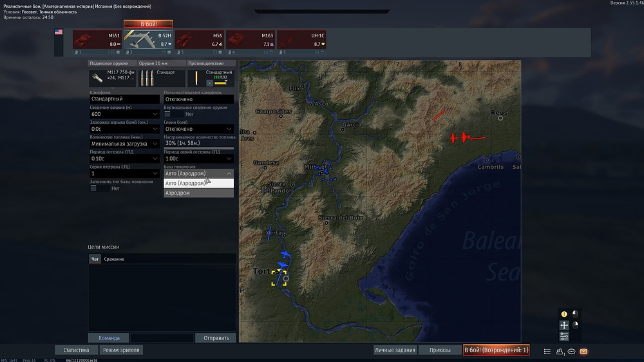The height and width of the screenshot is (362, 644).
Task: Click the USA flag country icon
Action: click(x=59, y=32)
